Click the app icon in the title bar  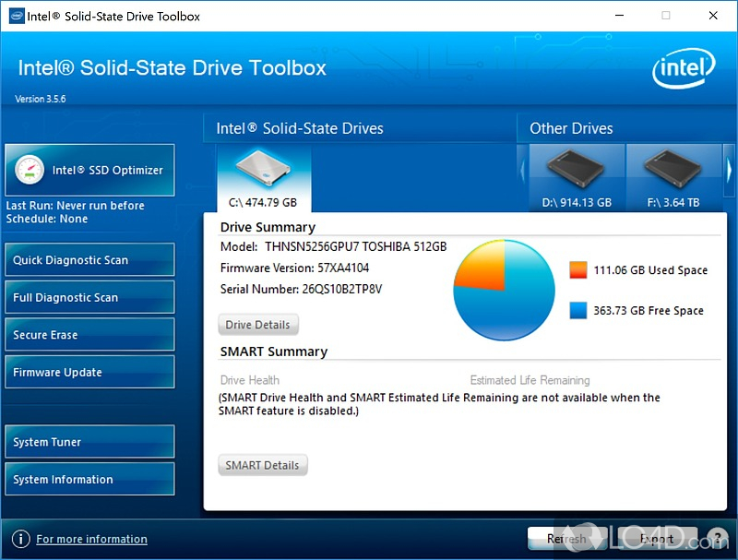coord(17,16)
